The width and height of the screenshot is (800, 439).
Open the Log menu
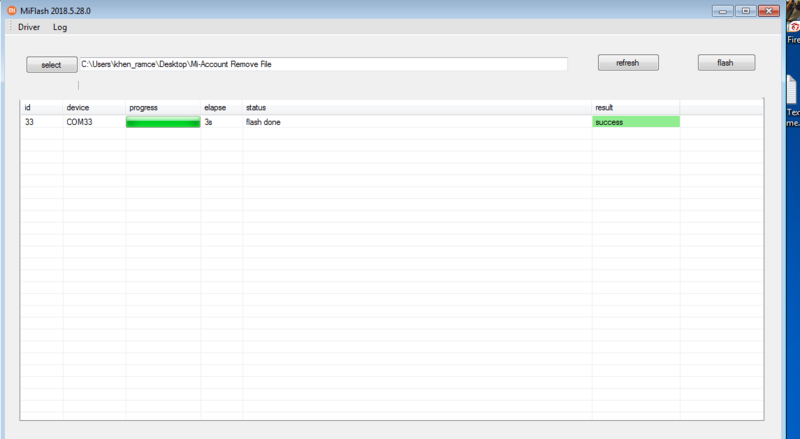coord(60,27)
